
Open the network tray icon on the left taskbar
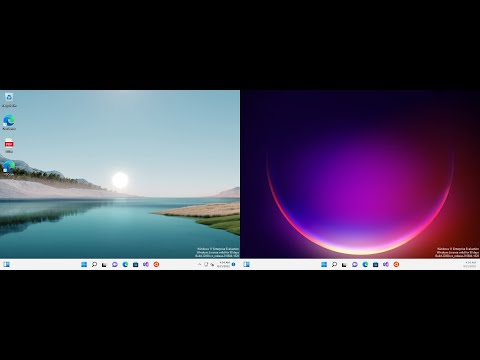(212, 265)
